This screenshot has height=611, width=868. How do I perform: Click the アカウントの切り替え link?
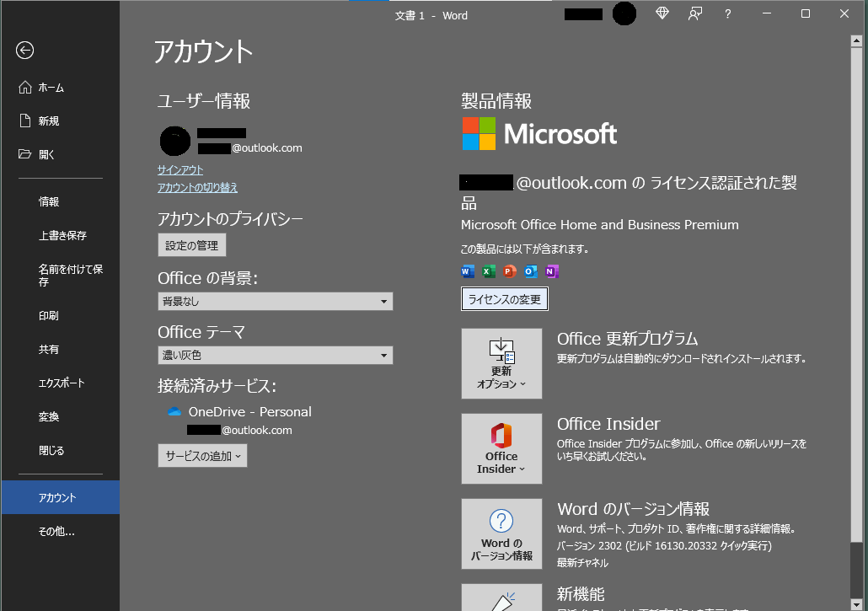pos(198,188)
